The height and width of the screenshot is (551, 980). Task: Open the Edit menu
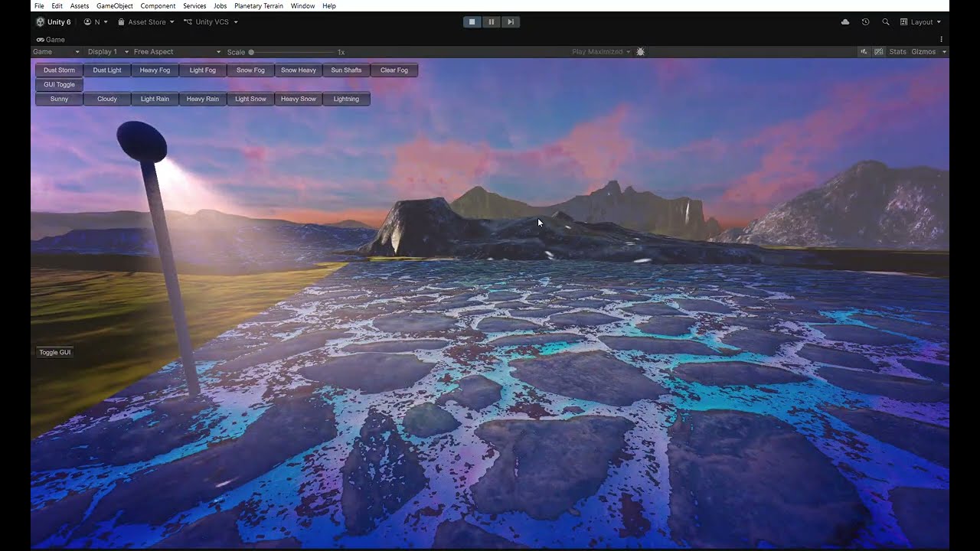pos(57,6)
